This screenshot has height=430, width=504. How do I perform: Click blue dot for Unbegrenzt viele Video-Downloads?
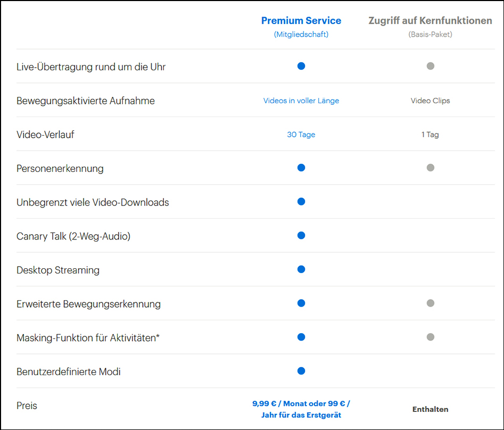(301, 202)
